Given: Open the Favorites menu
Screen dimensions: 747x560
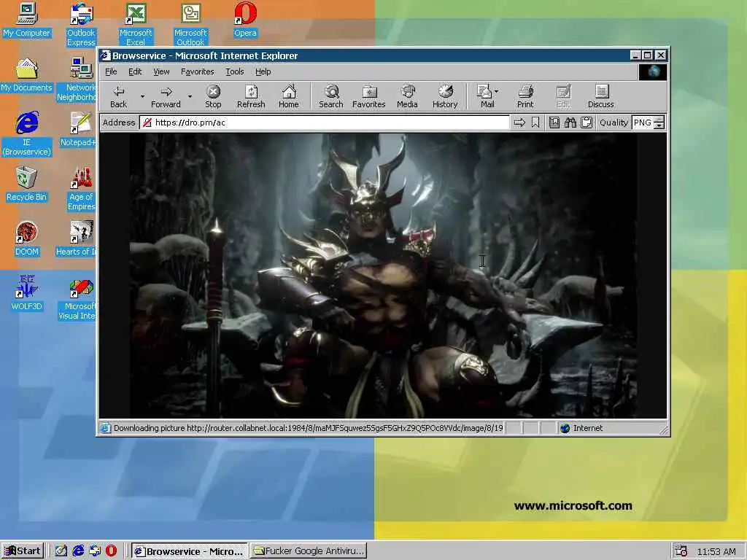Looking at the screenshot, I should tap(197, 72).
